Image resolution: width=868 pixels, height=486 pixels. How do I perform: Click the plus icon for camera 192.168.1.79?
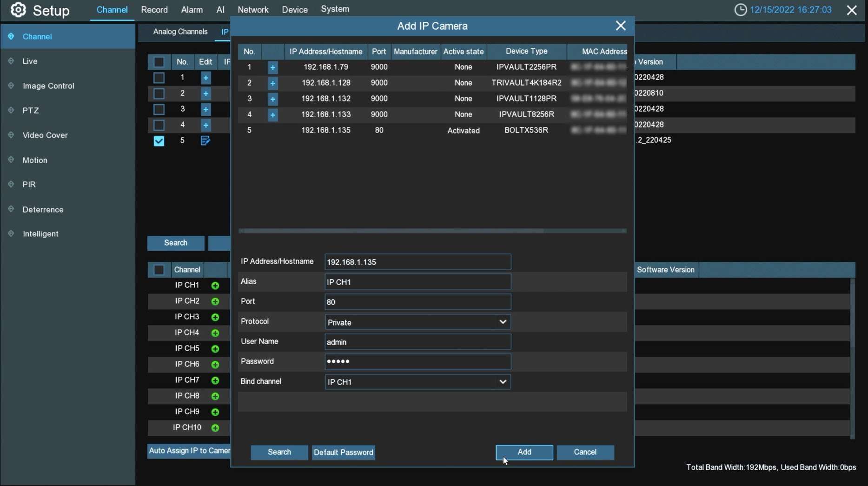coord(272,67)
